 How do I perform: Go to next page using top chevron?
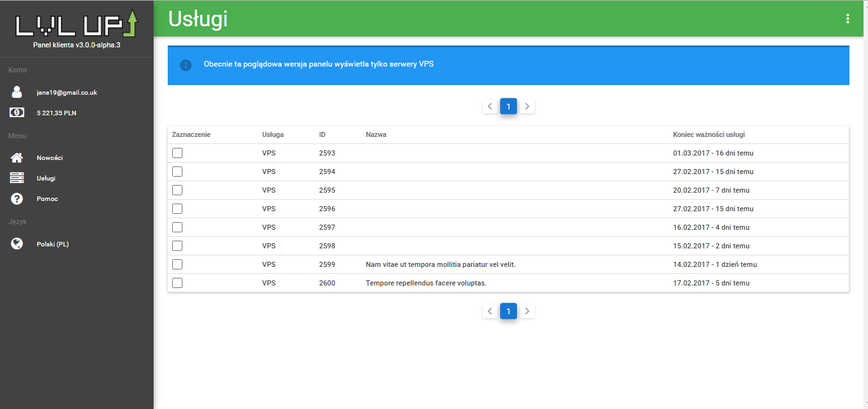click(x=527, y=106)
